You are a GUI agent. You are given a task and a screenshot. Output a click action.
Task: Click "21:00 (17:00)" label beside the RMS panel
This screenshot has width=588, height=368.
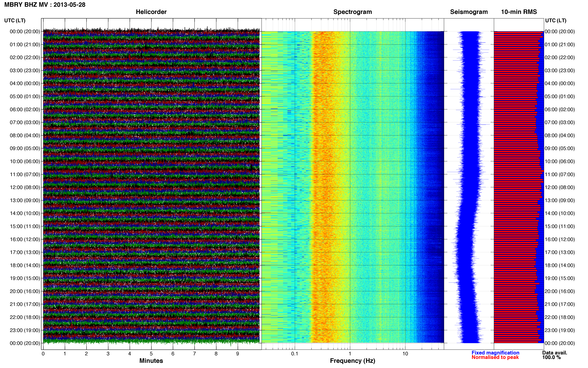560,304
